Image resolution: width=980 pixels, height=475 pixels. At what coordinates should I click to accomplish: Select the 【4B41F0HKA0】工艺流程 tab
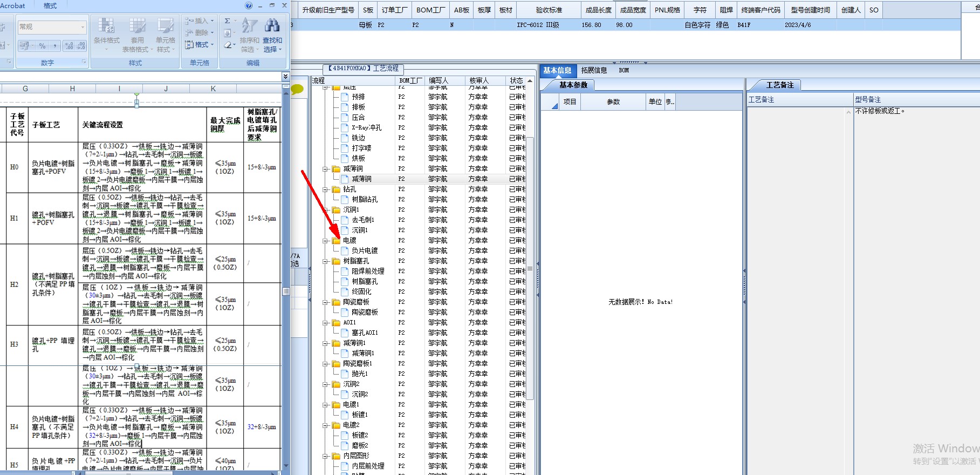pos(364,69)
